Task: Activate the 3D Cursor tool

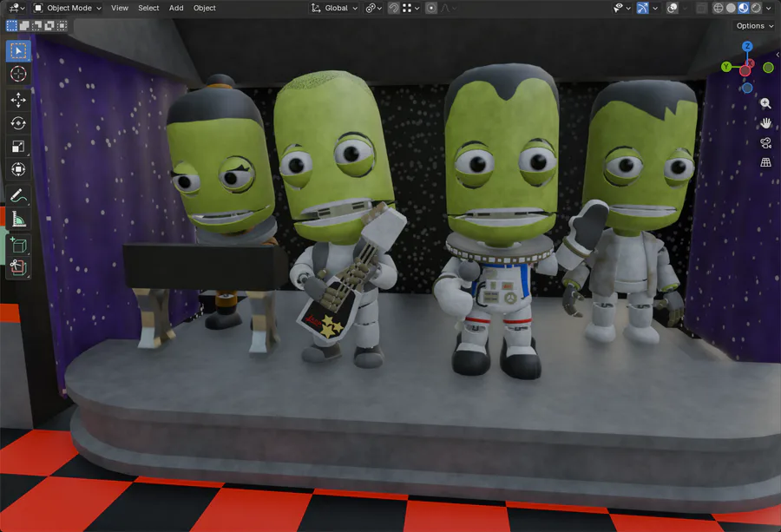Action: (18, 74)
